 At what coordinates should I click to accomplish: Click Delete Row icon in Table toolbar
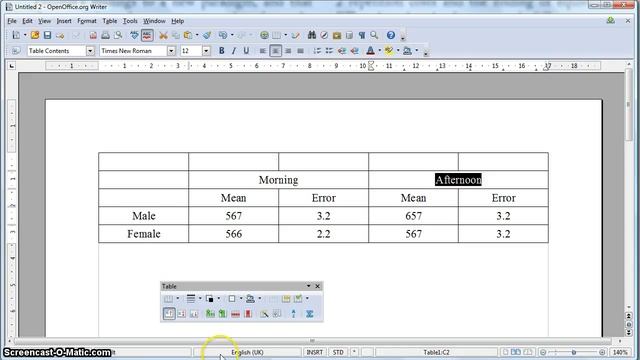(x=235, y=313)
